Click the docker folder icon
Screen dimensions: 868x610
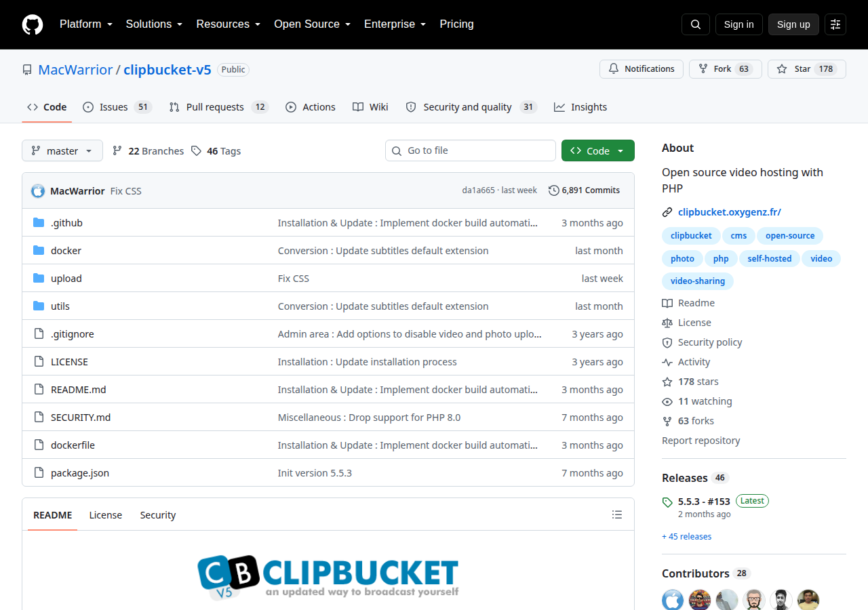click(x=39, y=251)
